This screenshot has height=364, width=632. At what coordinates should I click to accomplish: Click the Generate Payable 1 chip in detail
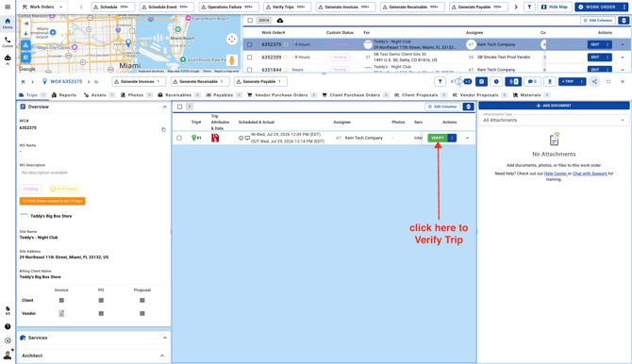click(260, 81)
